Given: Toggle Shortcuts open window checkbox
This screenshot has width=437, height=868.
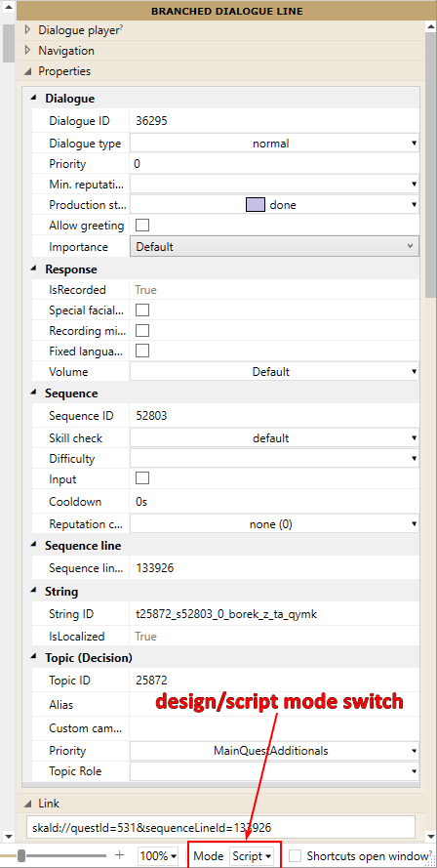Looking at the screenshot, I should pos(296,856).
